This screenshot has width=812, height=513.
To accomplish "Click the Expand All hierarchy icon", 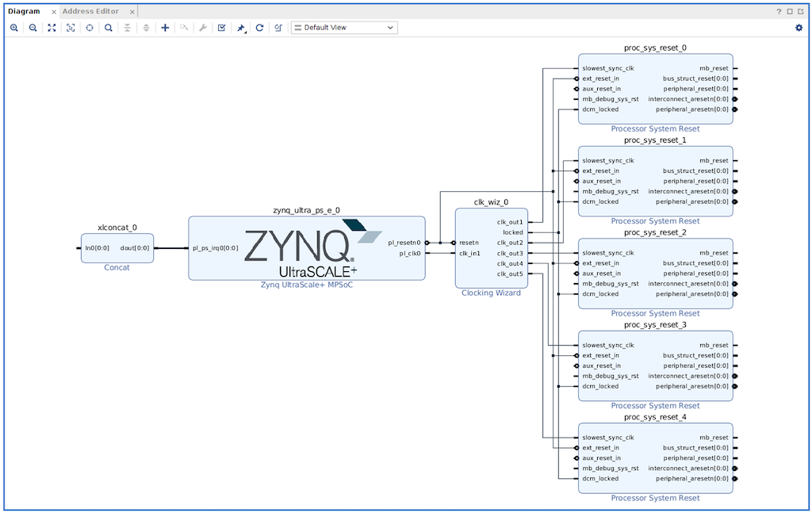I will coord(146,28).
